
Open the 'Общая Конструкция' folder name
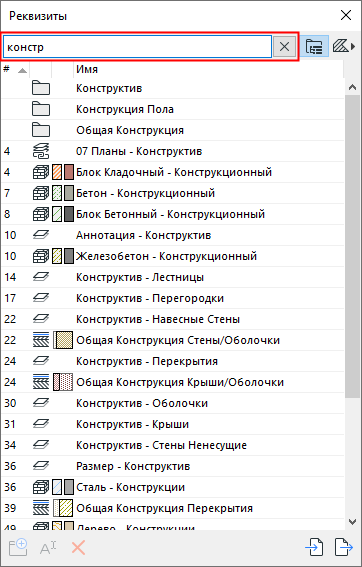click(x=130, y=130)
